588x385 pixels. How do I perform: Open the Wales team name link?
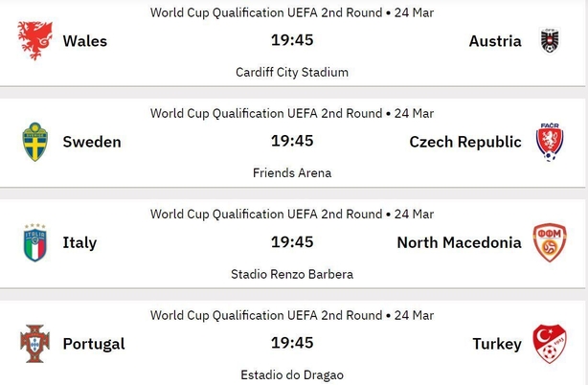(85, 41)
